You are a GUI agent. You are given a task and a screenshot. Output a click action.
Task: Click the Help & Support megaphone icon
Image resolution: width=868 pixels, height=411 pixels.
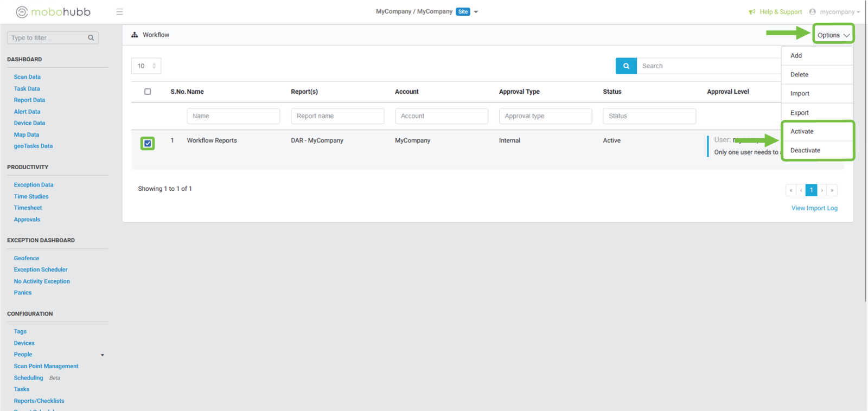click(x=752, y=12)
